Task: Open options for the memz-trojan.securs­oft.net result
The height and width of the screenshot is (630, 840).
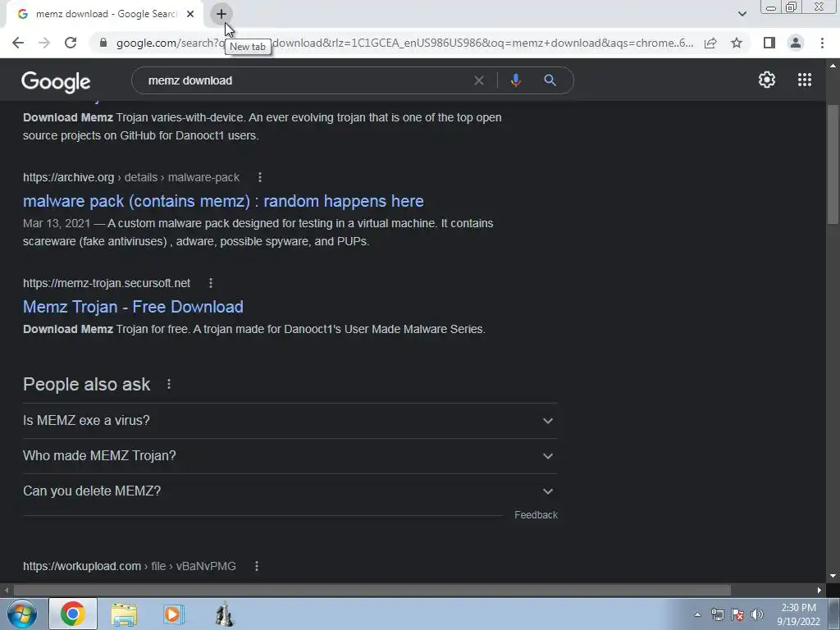Action: pos(211,283)
